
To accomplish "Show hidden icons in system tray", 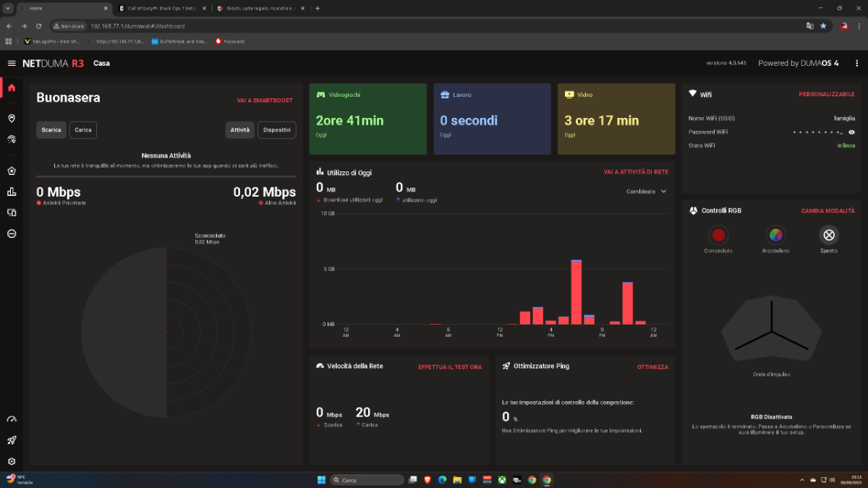I will [801, 480].
